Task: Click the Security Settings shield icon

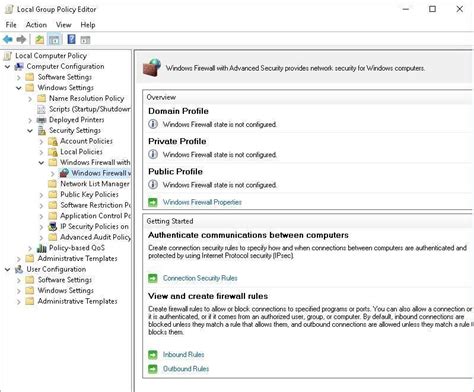Action: pos(42,130)
